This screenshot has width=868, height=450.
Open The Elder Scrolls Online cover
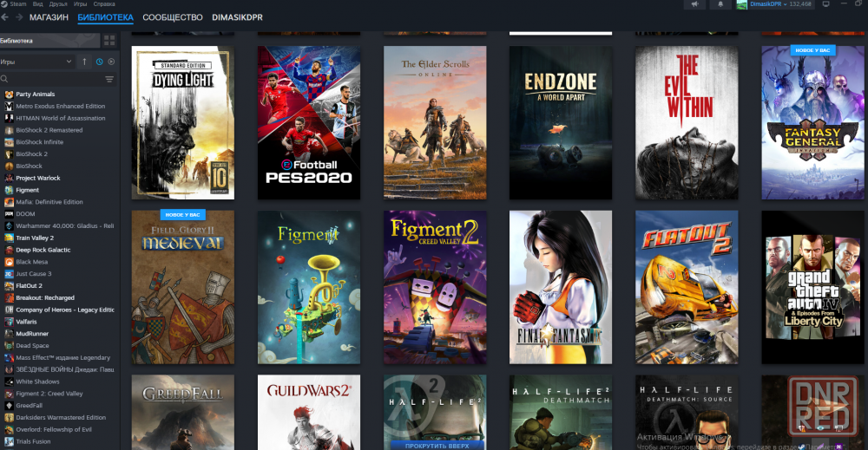pos(435,123)
